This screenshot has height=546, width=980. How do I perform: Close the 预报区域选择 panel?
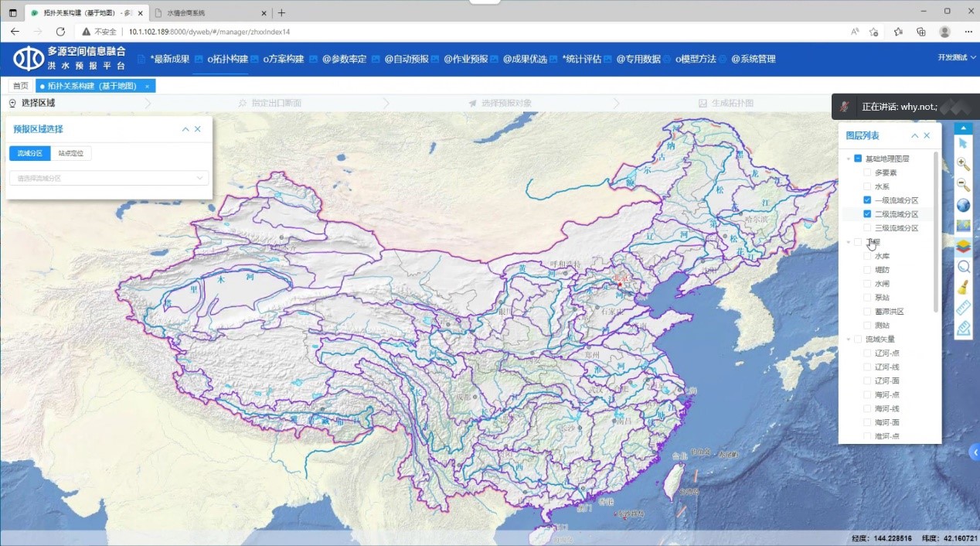198,129
